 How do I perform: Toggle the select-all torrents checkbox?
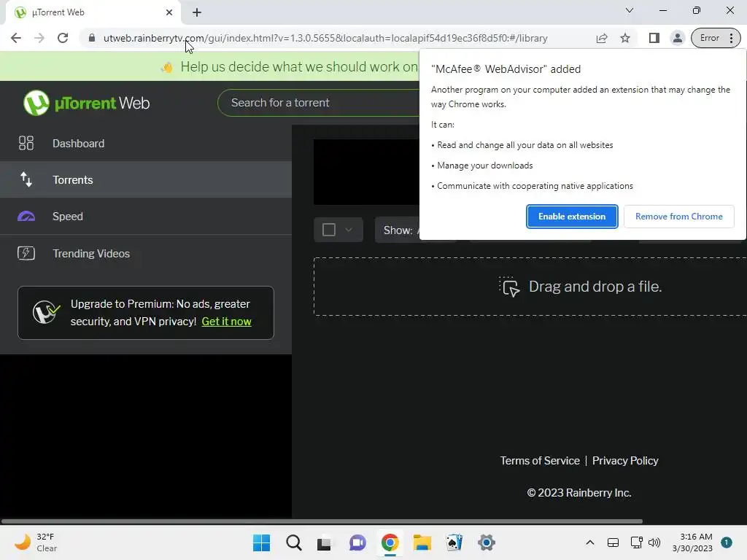(x=329, y=230)
